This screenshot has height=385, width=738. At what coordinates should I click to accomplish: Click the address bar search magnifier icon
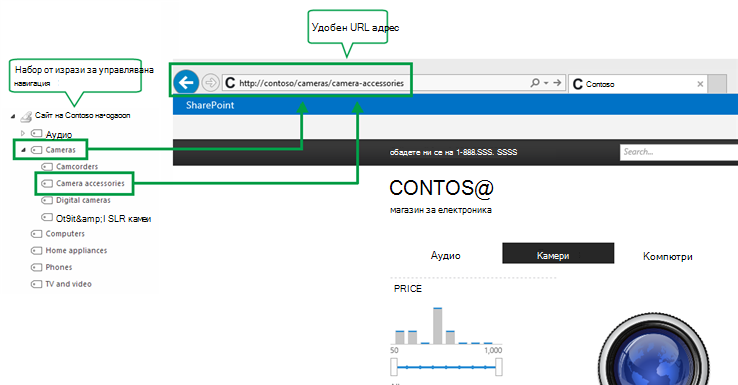click(535, 83)
